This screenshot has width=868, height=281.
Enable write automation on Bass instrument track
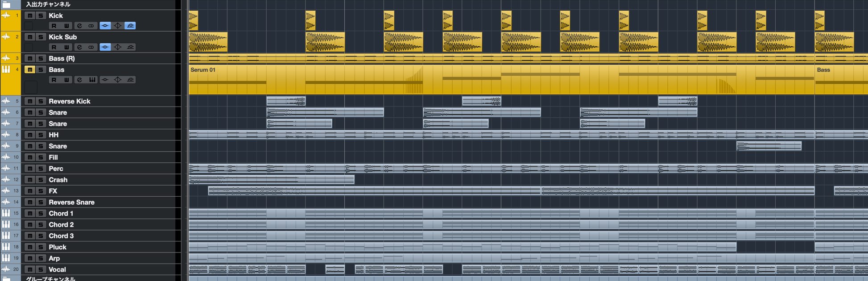point(66,80)
